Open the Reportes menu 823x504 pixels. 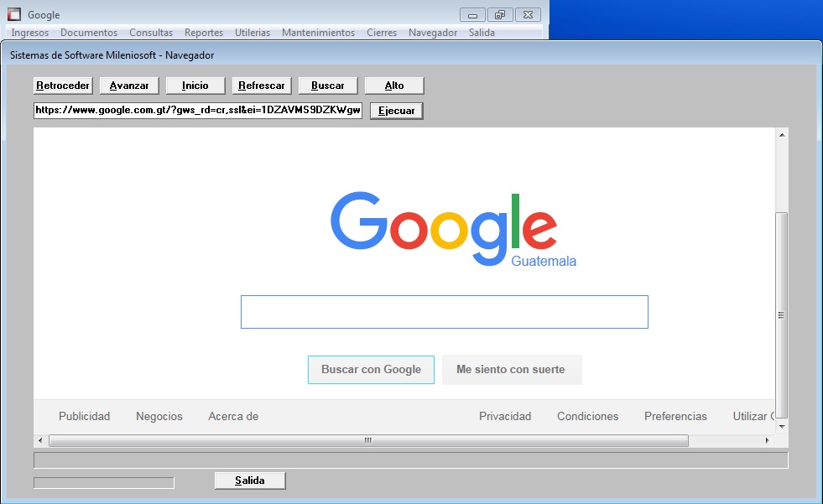pos(204,33)
